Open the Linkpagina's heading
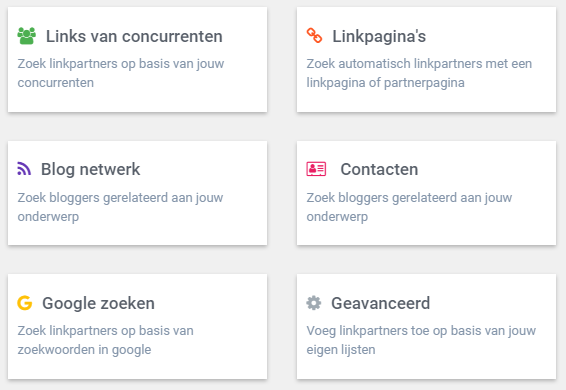566x390 pixels. pyautogui.click(x=379, y=36)
